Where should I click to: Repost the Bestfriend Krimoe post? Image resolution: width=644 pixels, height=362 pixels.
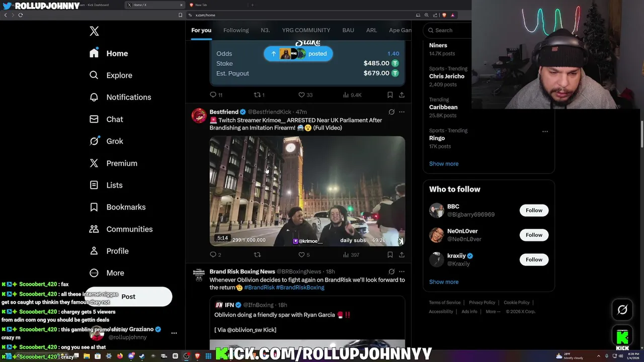coord(257,255)
